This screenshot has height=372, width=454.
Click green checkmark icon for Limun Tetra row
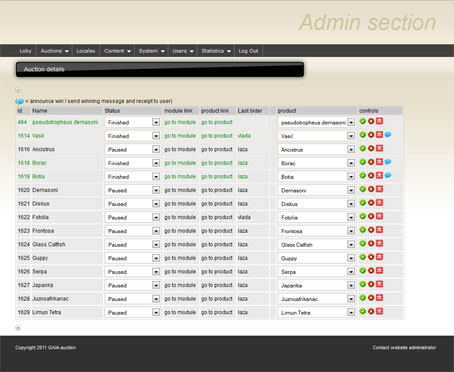click(363, 311)
